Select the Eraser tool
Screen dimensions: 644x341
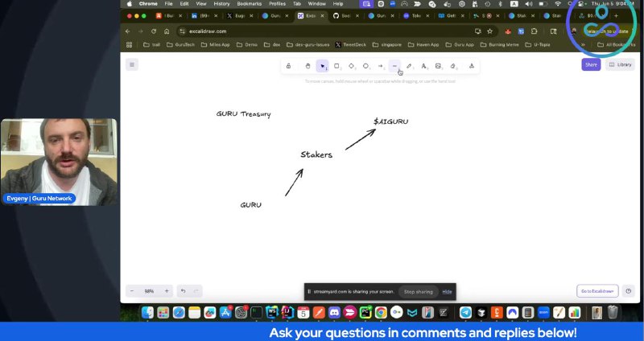[x=453, y=66]
